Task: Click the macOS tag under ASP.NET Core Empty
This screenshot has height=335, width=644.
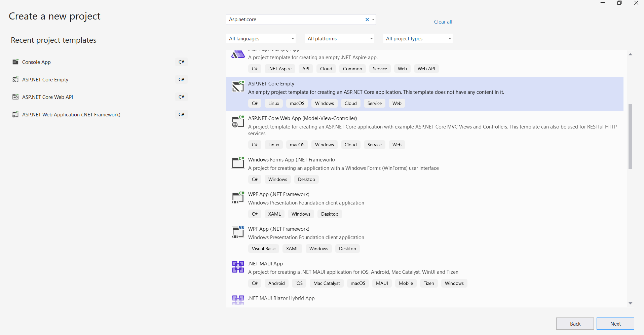Action: [x=297, y=103]
